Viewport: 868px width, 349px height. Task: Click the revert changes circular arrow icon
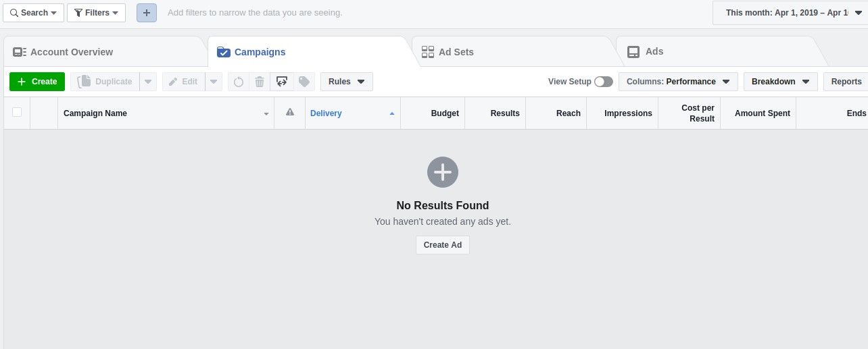239,82
